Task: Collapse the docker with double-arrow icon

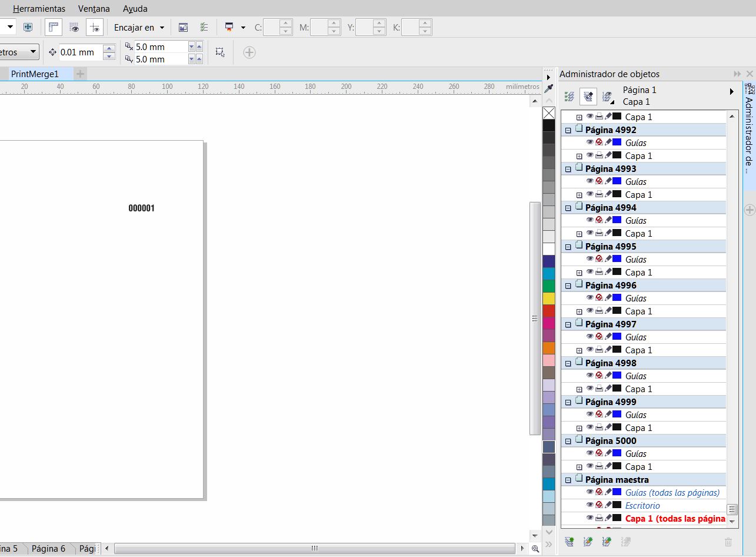Action: (737, 74)
